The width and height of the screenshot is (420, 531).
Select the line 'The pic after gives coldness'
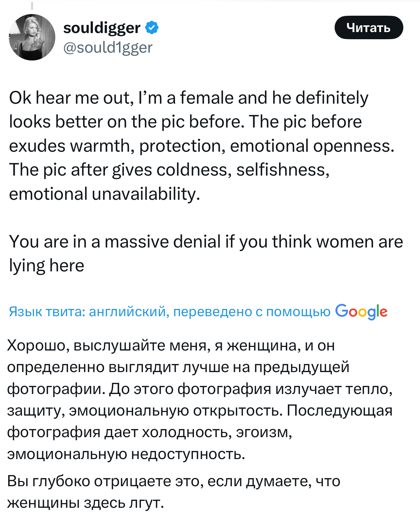[169, 170]
